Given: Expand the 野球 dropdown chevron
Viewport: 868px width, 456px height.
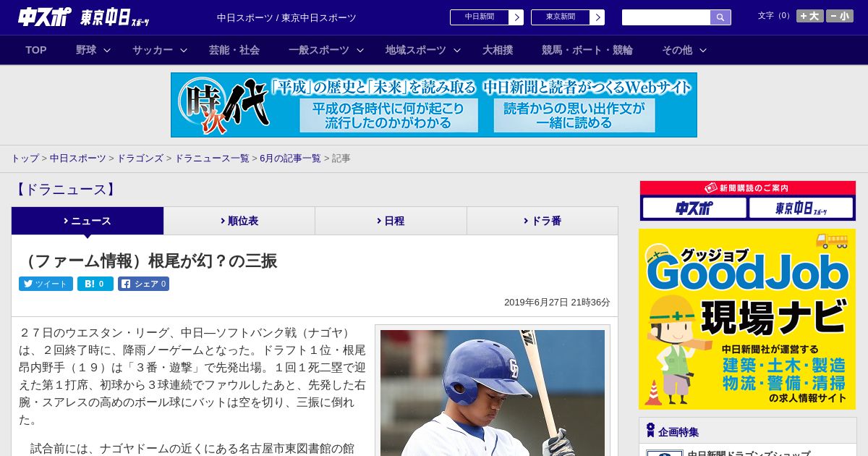Looking at the screenshot, I should pyautogui.click(x=107, y=50).
